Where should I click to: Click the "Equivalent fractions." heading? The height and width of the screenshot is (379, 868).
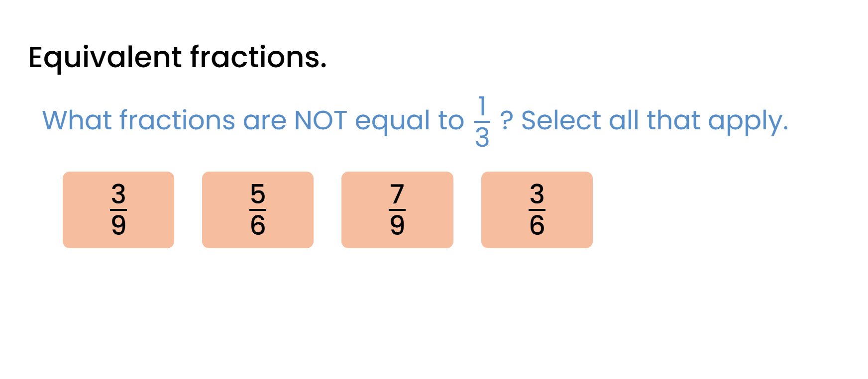[177, 57]
